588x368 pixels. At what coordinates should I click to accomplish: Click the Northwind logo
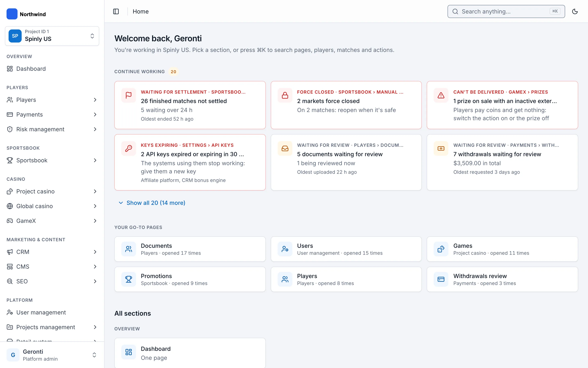point(12,14)
